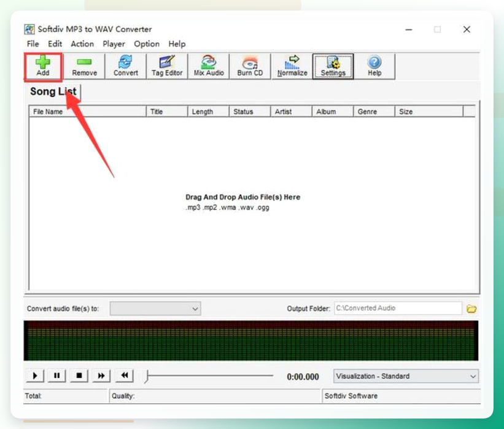Launch the Burn CD tool
The width and height of the screenshot is (504, 429).
click(x=250, y=66)
